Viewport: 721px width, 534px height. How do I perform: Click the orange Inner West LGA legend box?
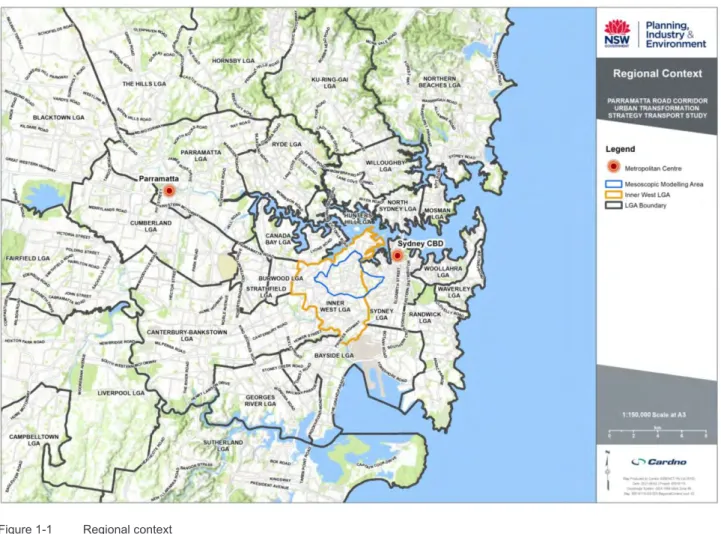(613, 195)
